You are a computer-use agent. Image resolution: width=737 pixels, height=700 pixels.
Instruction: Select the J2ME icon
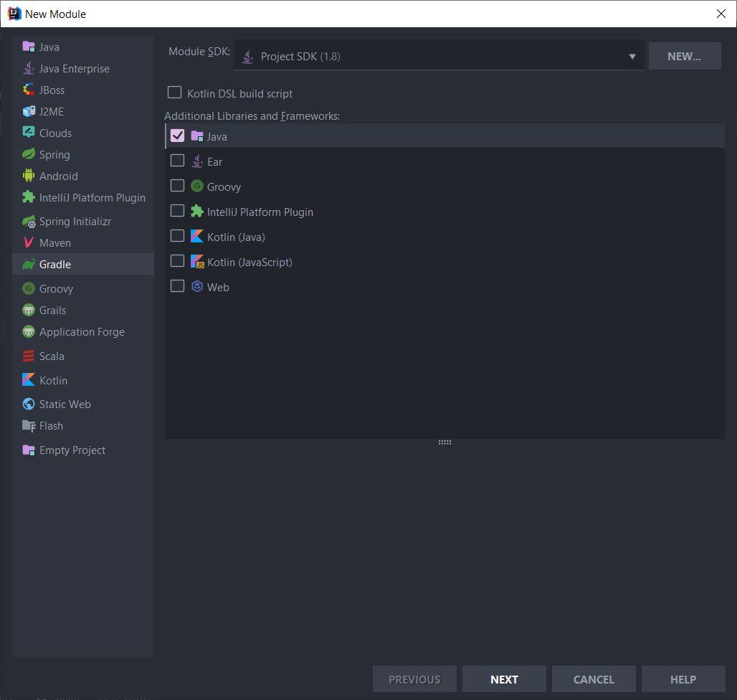click(29, 111)
